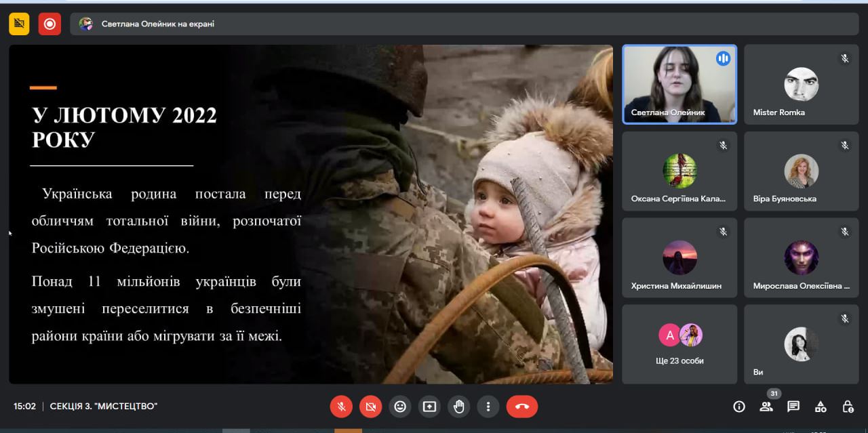Open the activities panel

(x=821, y=407)
